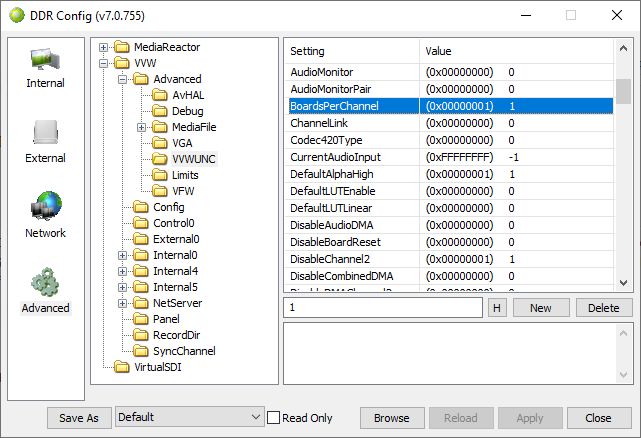
Task: Open the Network settings section icon
Action: tap(46, 206)
